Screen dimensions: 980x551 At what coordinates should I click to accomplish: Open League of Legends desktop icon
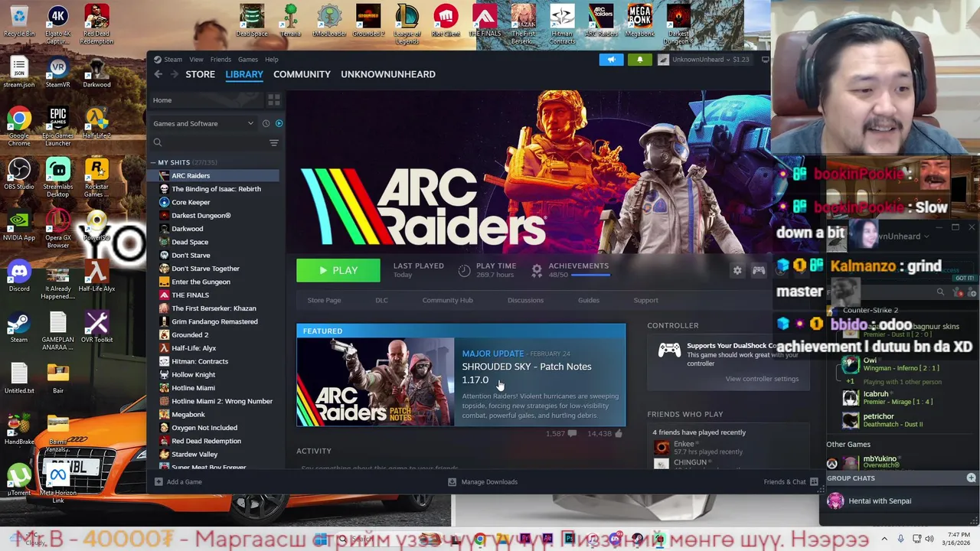coord(407,24)
